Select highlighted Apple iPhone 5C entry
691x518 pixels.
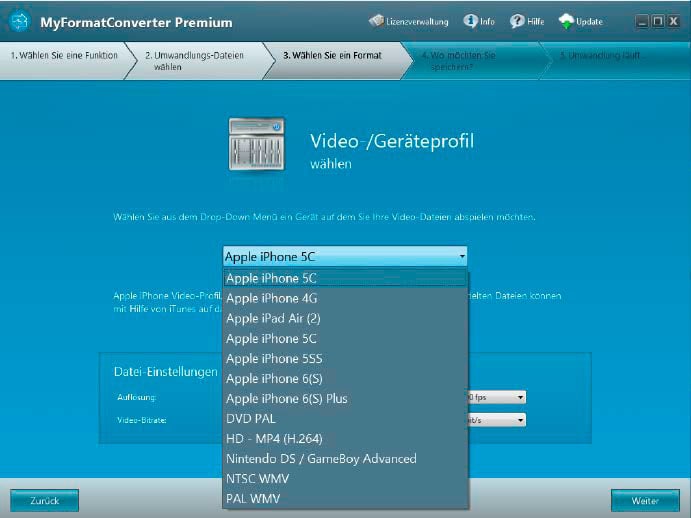click(345, 278)
